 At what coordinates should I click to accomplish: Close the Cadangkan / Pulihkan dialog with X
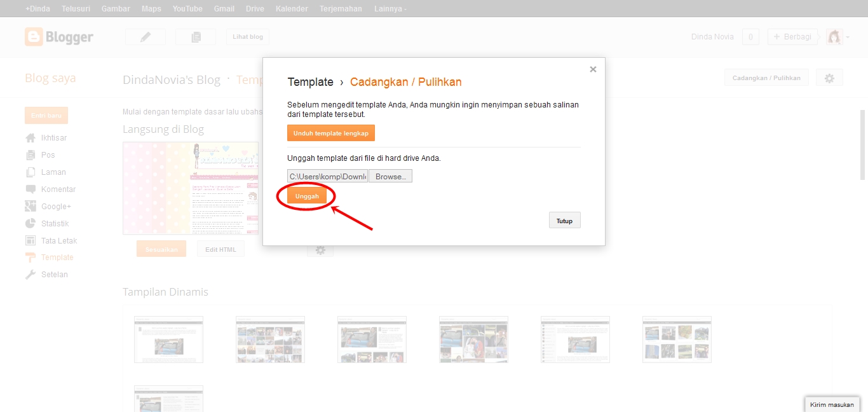point(593,69)
